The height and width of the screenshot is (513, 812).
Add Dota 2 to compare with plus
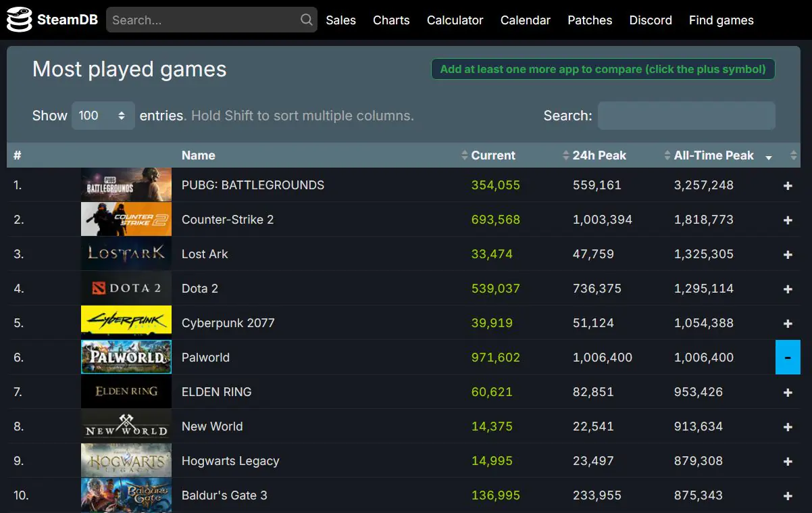click(788, 289)
